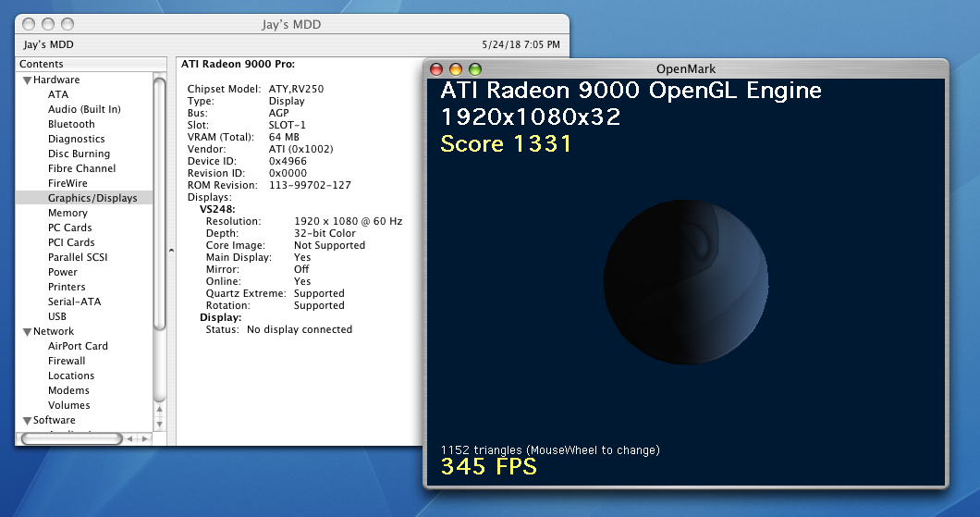Click the OpenMark window resize grip
Image resolution: width=980 pixels, height=517 pixels.
click(940, 480)
